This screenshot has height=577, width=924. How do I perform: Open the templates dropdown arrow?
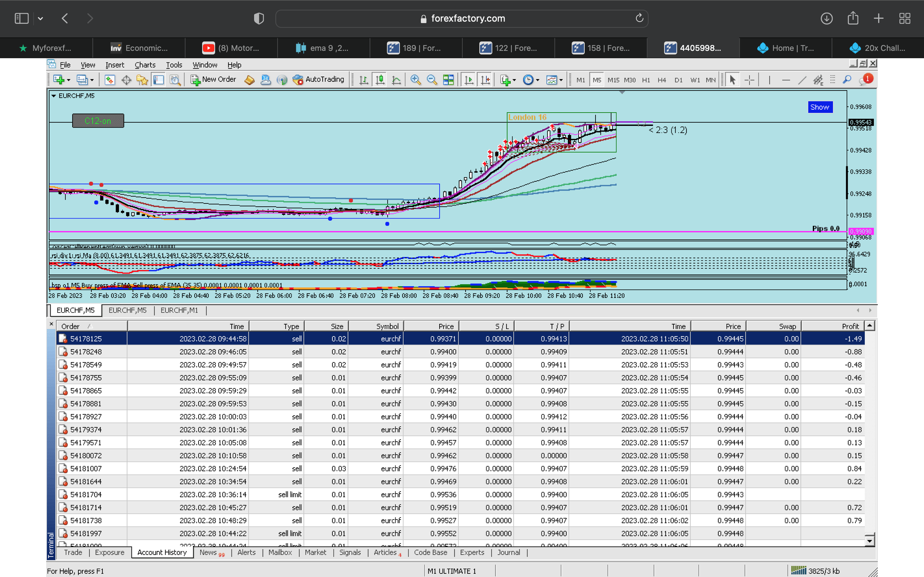click(561, 80)
